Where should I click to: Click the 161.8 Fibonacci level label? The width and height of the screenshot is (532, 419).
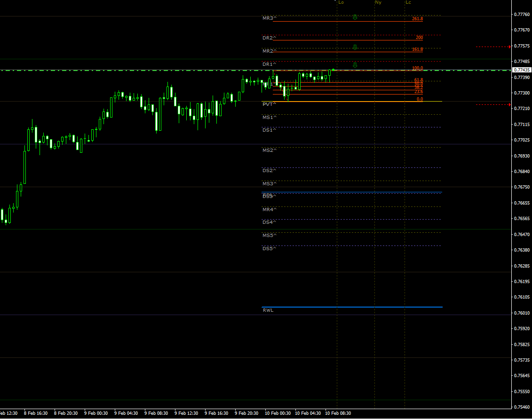418,48
